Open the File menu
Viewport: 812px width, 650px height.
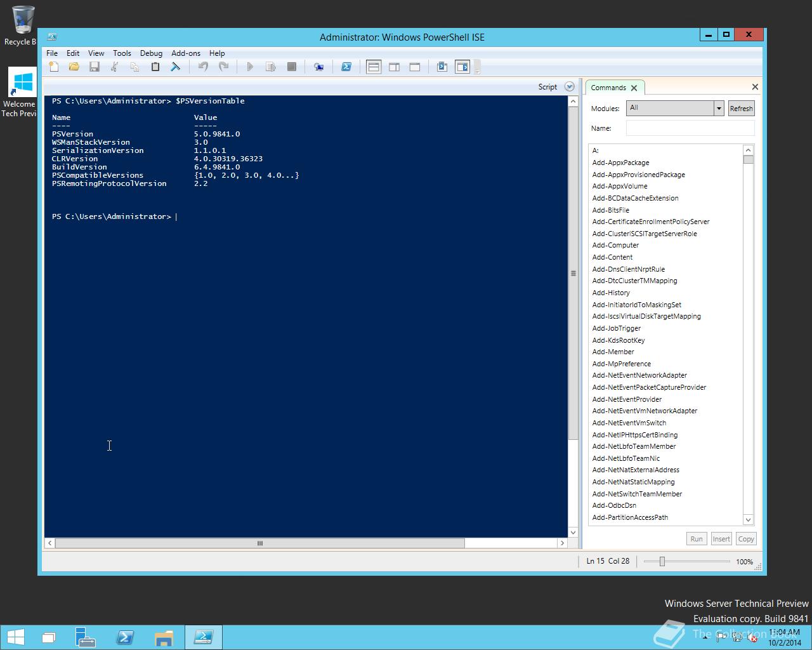coord(52,53)
